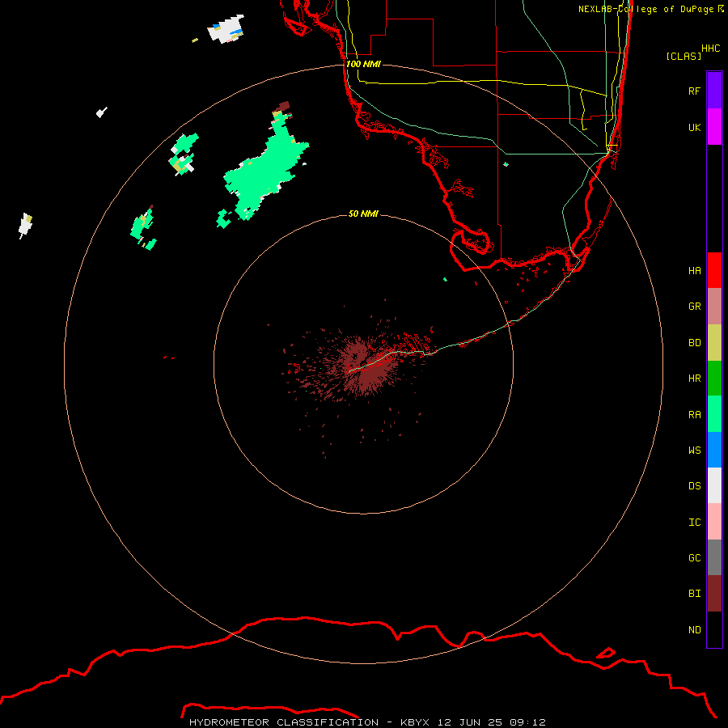Click the UK legend label

click(x=695, y=127)
